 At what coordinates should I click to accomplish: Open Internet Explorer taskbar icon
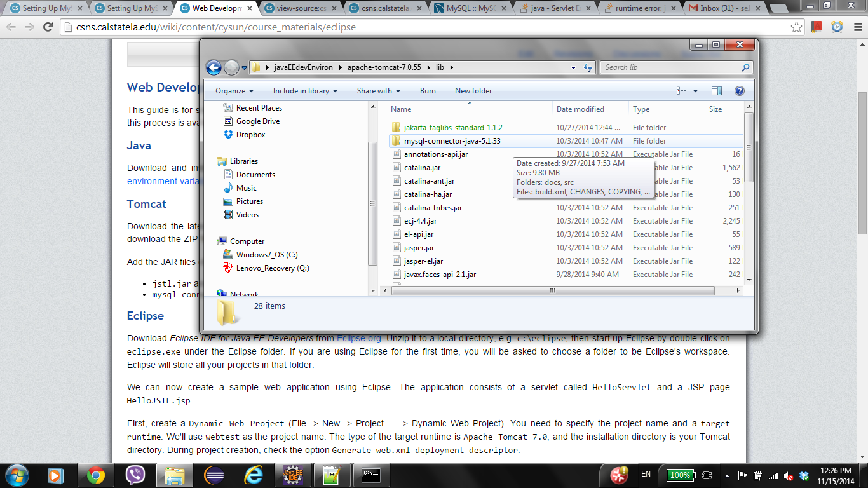(x=254, y=475)
